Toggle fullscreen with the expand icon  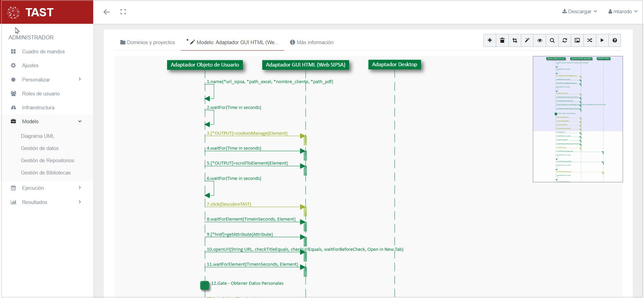coord(123,12)
